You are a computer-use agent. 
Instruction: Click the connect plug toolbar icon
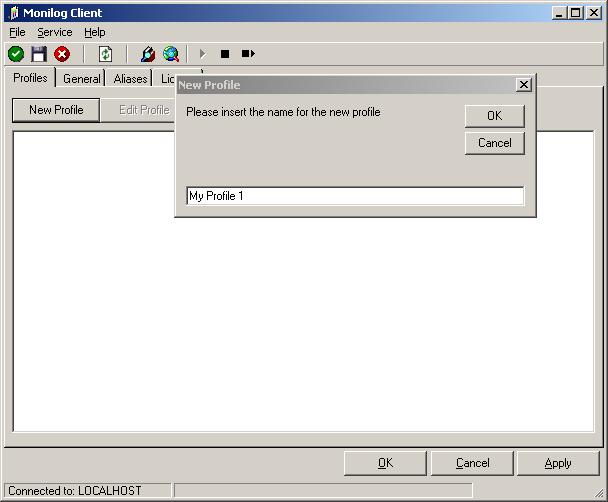pos(148,54)
